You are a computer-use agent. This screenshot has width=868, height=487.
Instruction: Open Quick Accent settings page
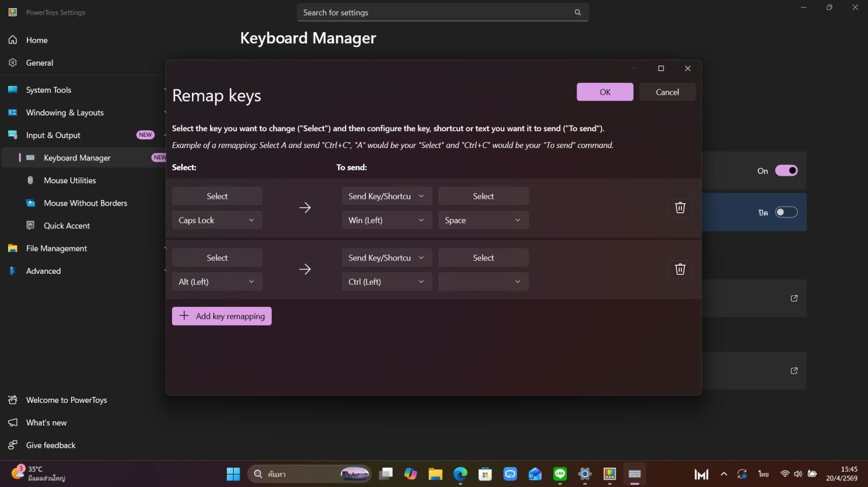point(67,226)
